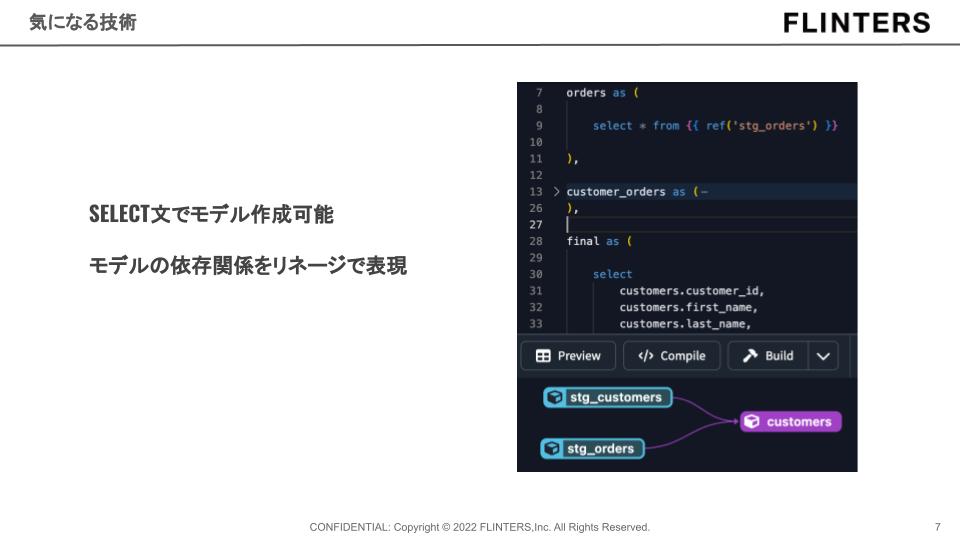Click the cube icon on stg_customers node
Viewport: 960px width, 540px height.
coord(555,397)
